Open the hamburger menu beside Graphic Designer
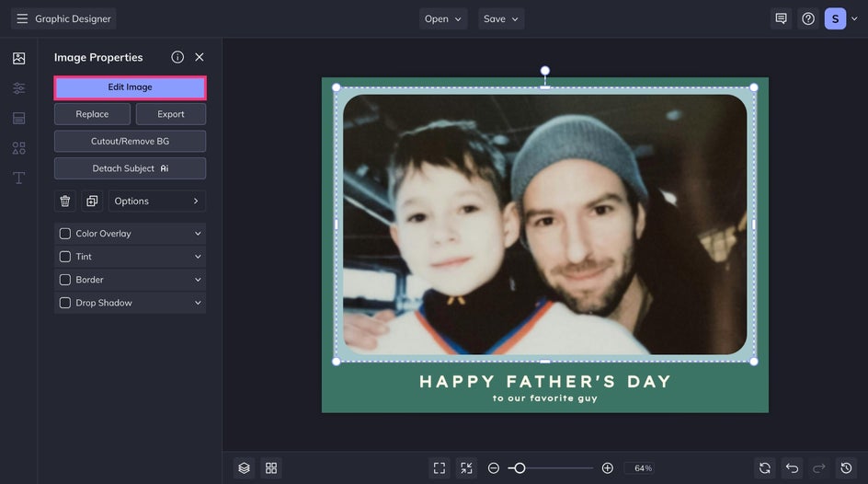 (22, 18)
